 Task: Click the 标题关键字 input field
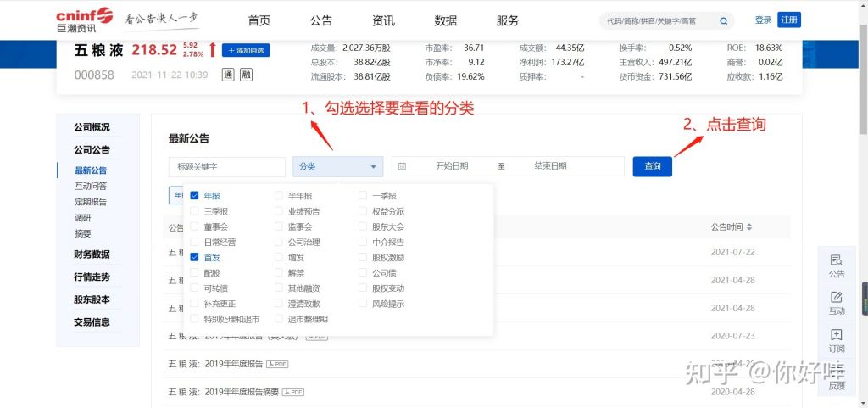tap(227, 166)
